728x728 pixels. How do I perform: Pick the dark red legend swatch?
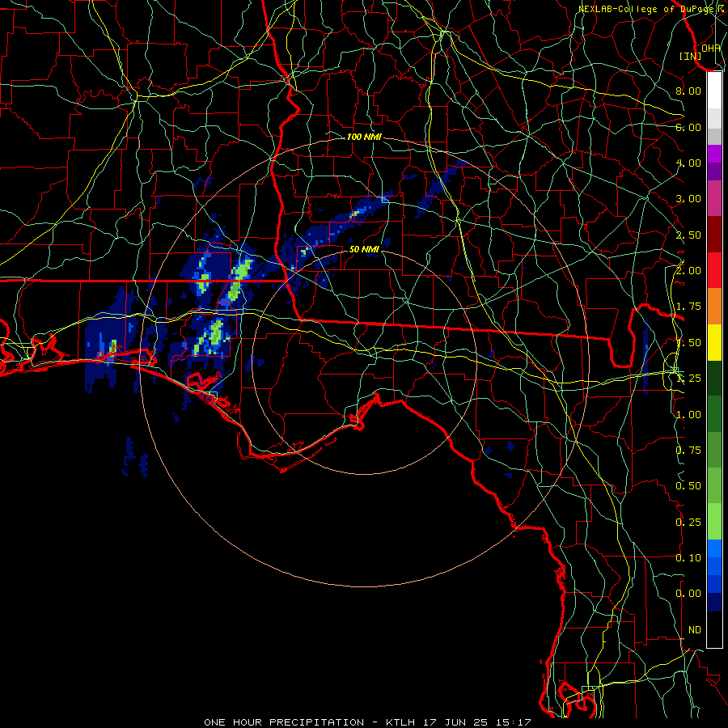714,235
